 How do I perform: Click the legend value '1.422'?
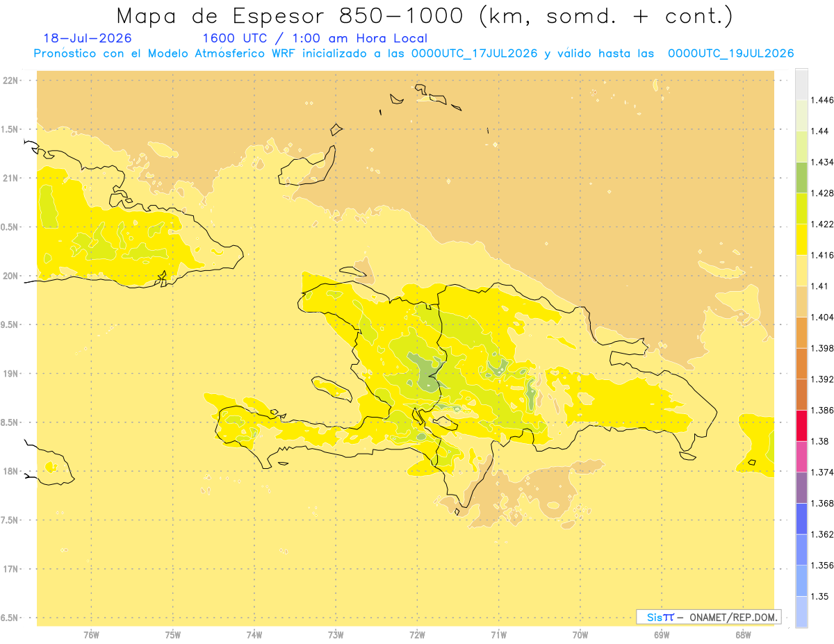pyautogui.click(x=823, y=224)
